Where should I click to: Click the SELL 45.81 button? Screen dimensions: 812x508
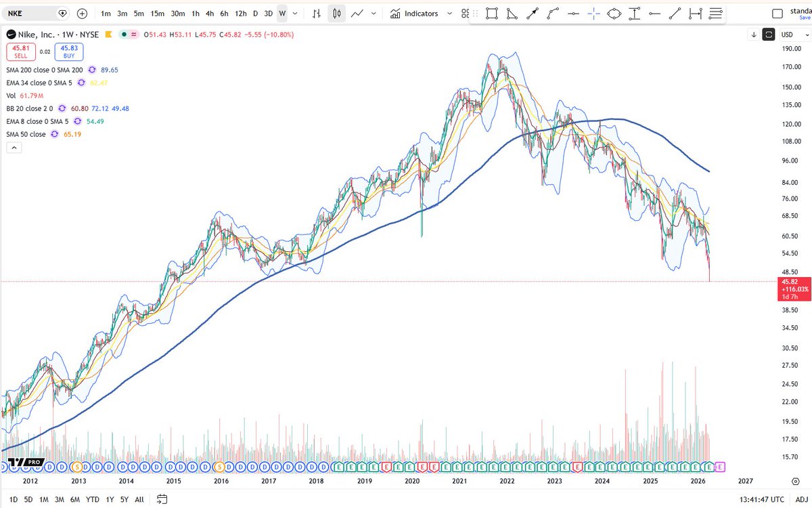pos(20,52)
